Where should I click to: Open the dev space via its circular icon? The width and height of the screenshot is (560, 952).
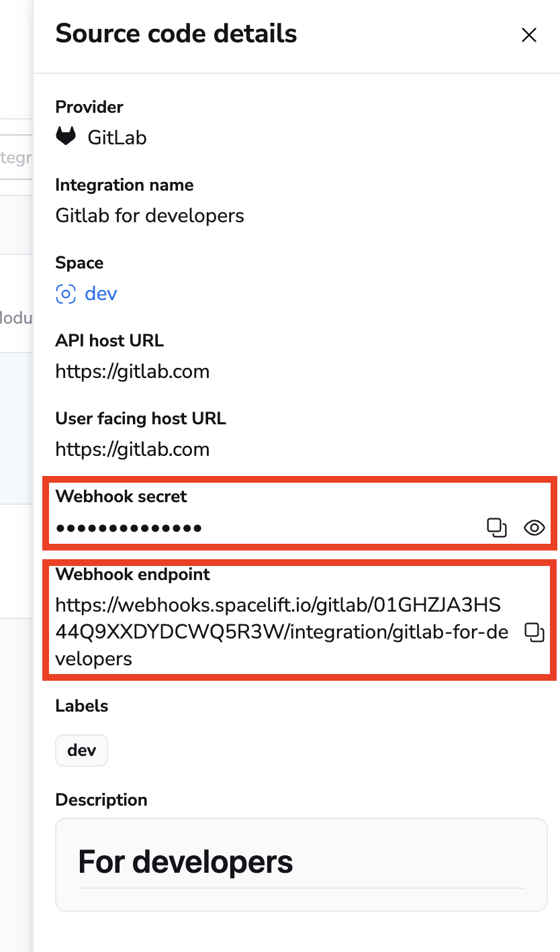coord(65,293)
